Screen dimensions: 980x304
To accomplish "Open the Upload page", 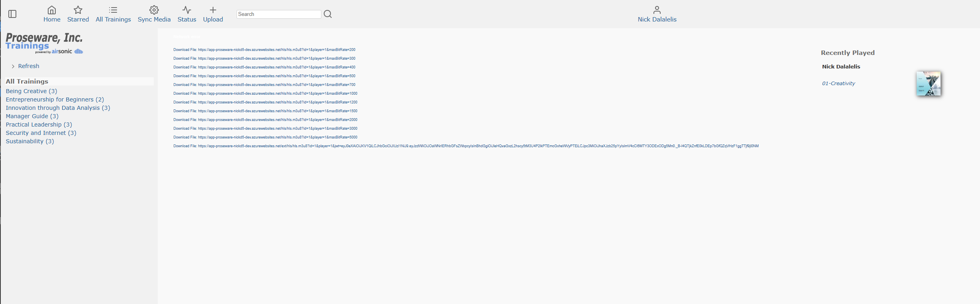I will (213, 14).
